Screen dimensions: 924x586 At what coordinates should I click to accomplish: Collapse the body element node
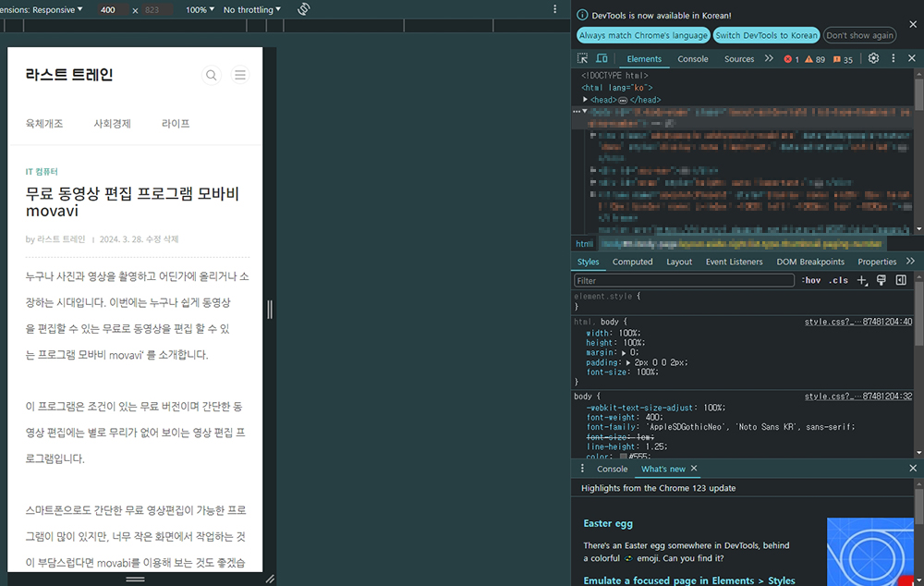(x=585, y=112)
